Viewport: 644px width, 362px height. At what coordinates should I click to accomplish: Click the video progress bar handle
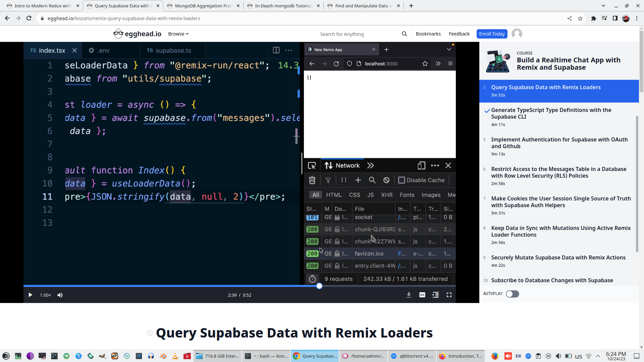(319, 286)
